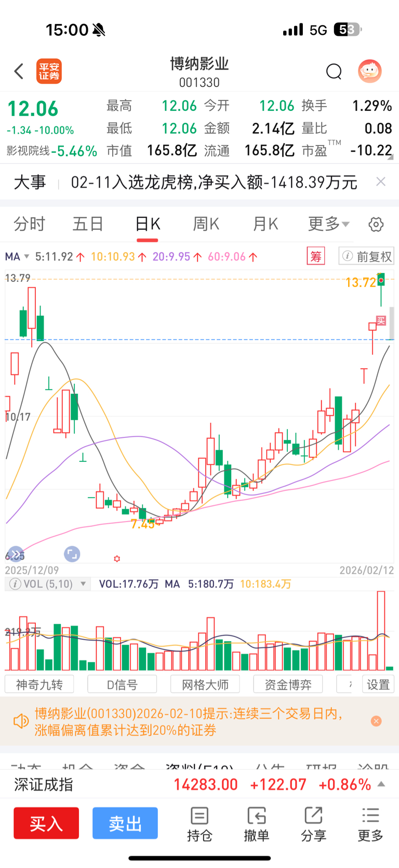Switch to the 周K tab
Image resolution: width=399 pixels, height=868 pixels.
pos(206,224)
